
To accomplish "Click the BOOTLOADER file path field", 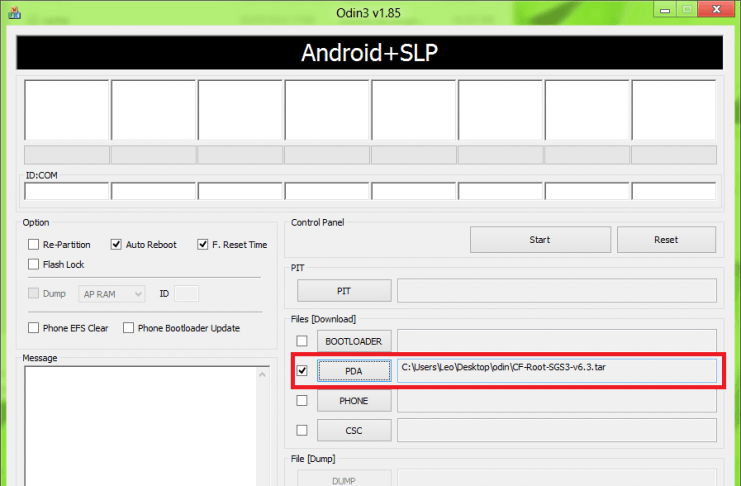I will pos(557,341).
